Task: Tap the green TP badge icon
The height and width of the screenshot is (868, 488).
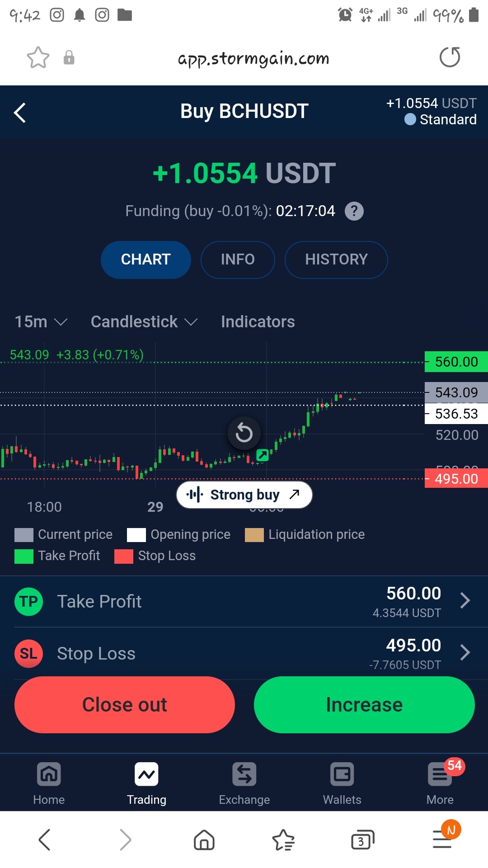Action: (x=28, y=602)
